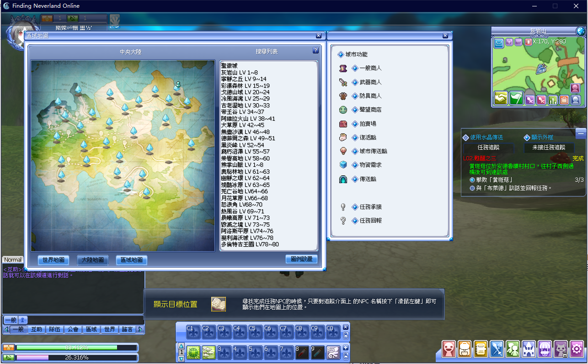Toggle 一般商人 map marker diamond
Image resolution: width=588 pixels, height=364 pixels.
[355, 69]
